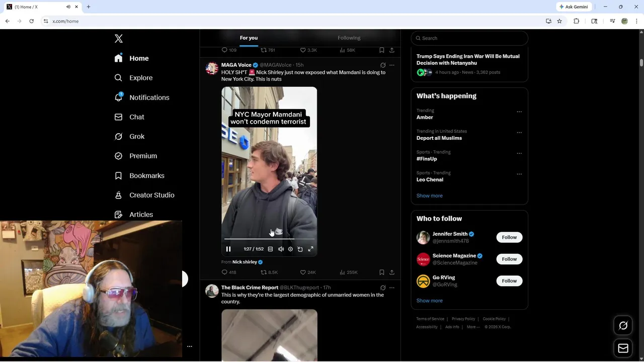This screenshot has width=644, height=362.
Task: Open more options for #FinsUp trend
Action: pos(519,153)
